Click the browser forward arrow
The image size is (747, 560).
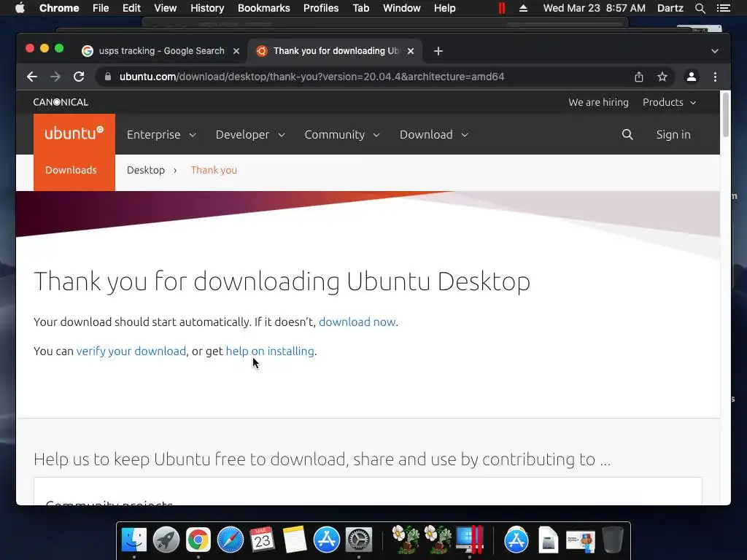coord(55,77)
